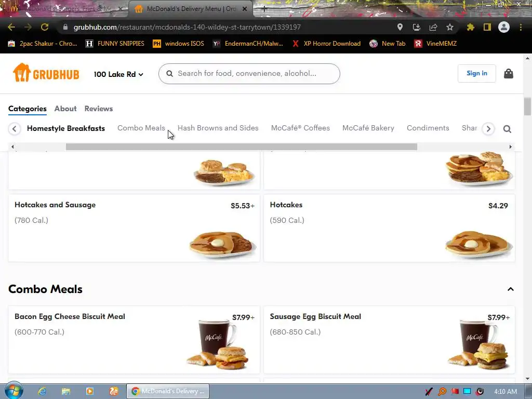Collapse the Combo Meals section chevron
This screenshot has height=399, width=532.
[x=510, y=289]
